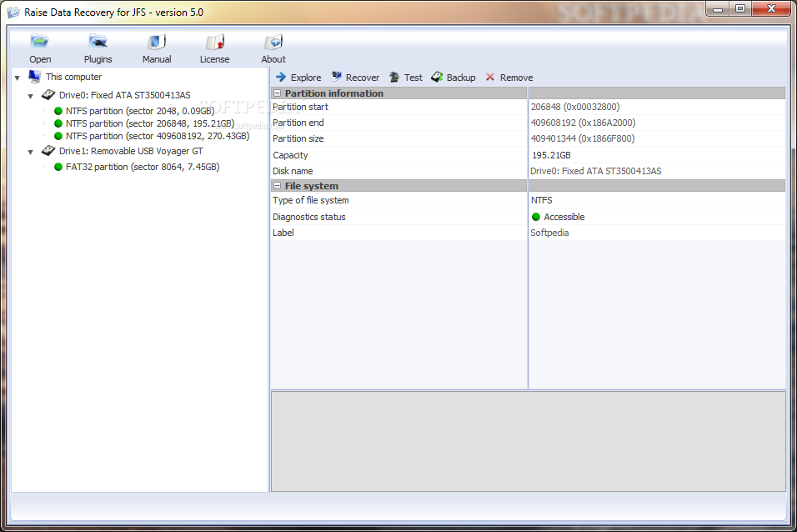Screen dimensions: 797x532
Task: Select Drive1: Removable USB Voyager GT
Action: (131, 151)
